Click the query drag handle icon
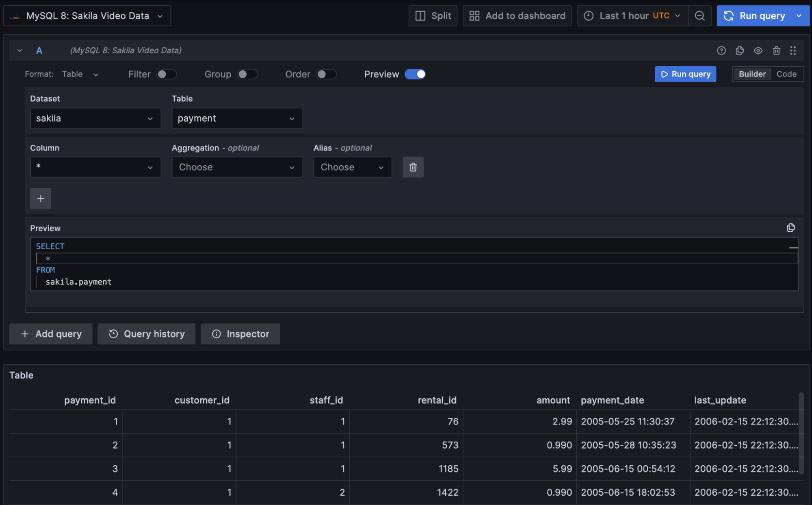Screen dimensions: 812x505 pyautogui.click(x=793, y=50)
